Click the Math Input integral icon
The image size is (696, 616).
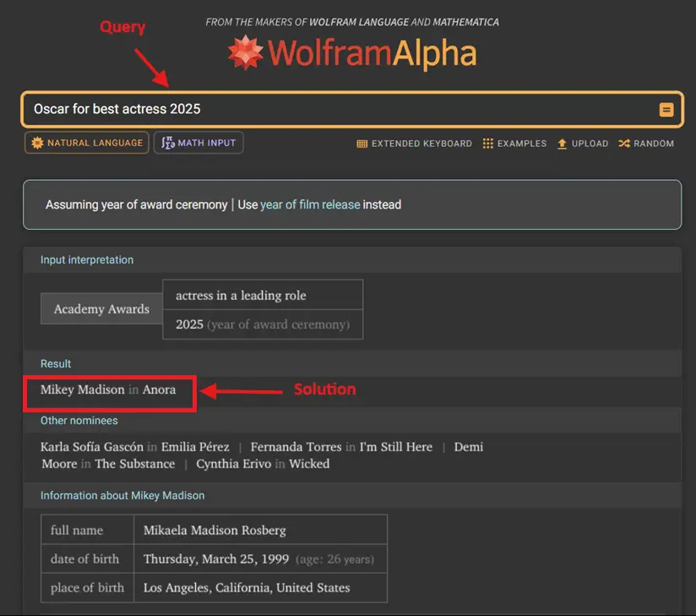[x=168, y=144]
